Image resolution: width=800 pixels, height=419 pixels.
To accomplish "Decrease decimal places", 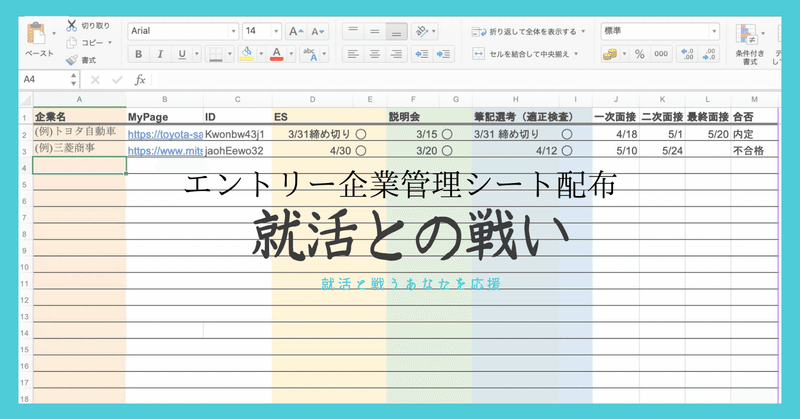I will [709, 54].
